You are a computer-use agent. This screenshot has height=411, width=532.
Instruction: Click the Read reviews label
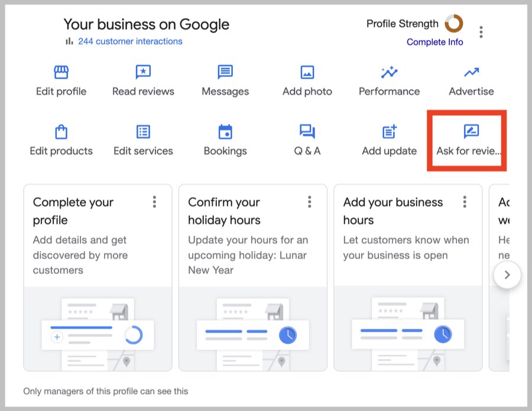143,92
